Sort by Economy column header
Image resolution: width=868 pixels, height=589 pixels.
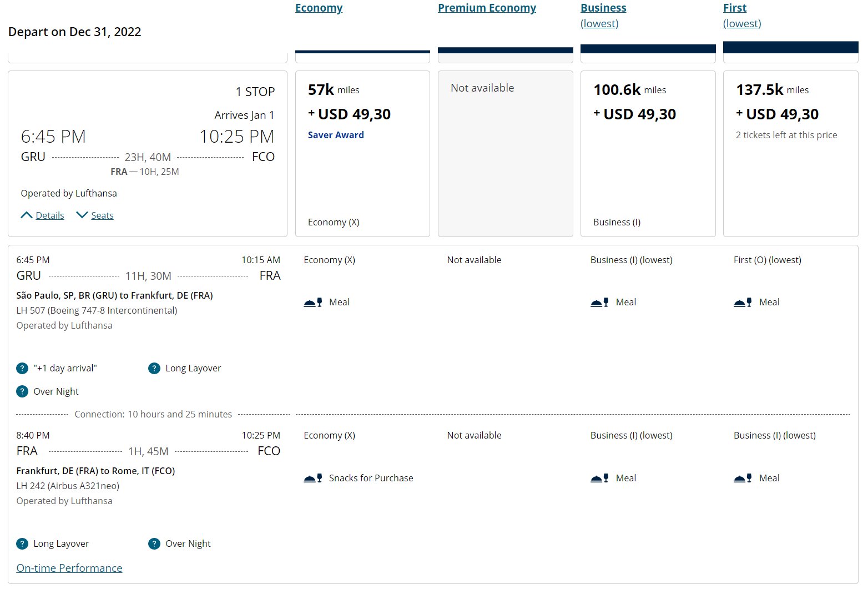pos(319,8)
